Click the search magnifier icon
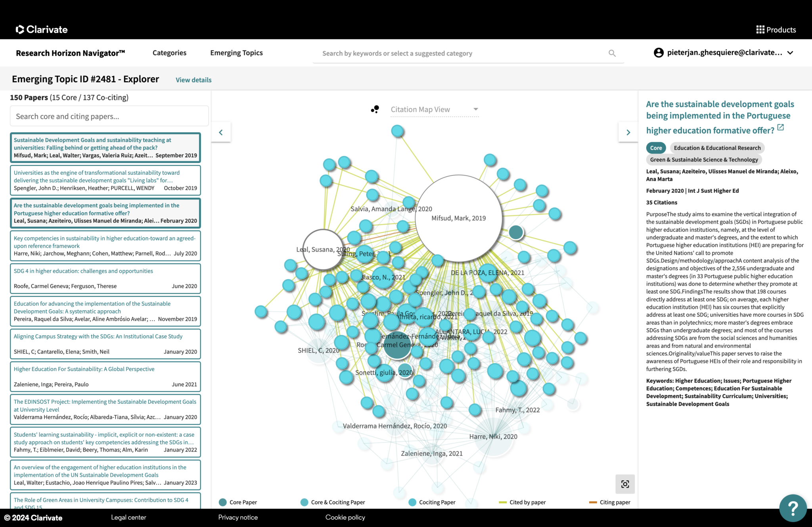 click(x=612, y=53)
